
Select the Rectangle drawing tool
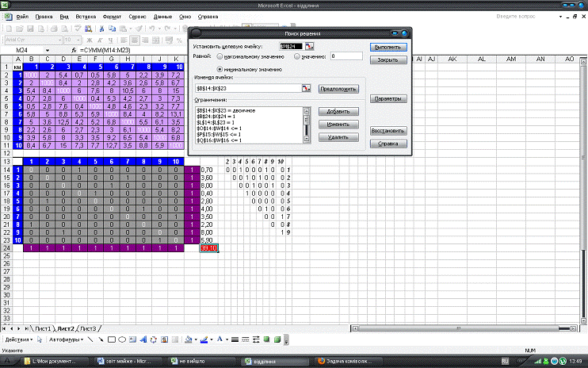(x=113, y=339)
